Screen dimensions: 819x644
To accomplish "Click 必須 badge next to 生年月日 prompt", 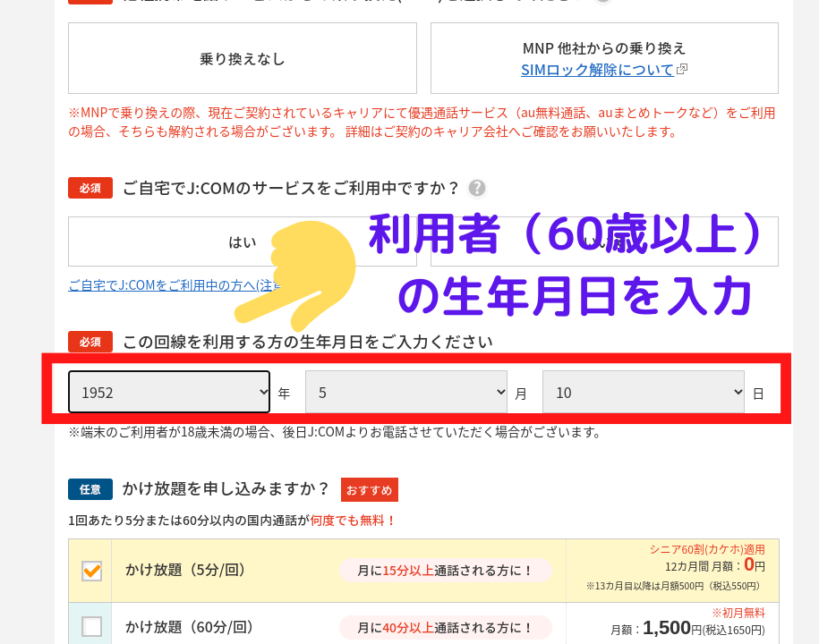I will (x=90, y=342).
